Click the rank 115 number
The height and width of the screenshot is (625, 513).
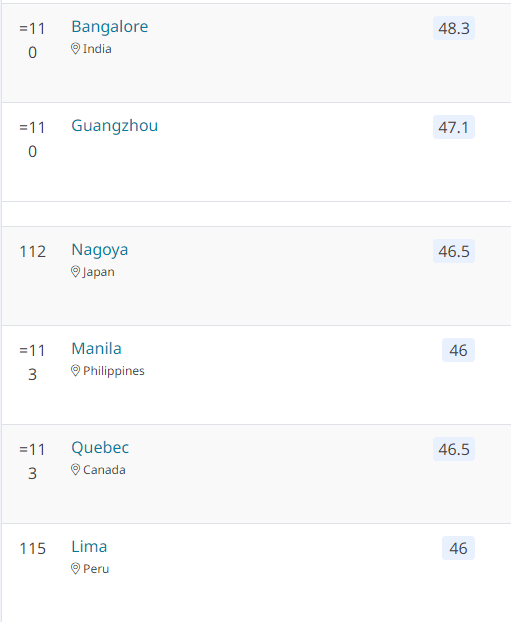(x=33, y=548)
